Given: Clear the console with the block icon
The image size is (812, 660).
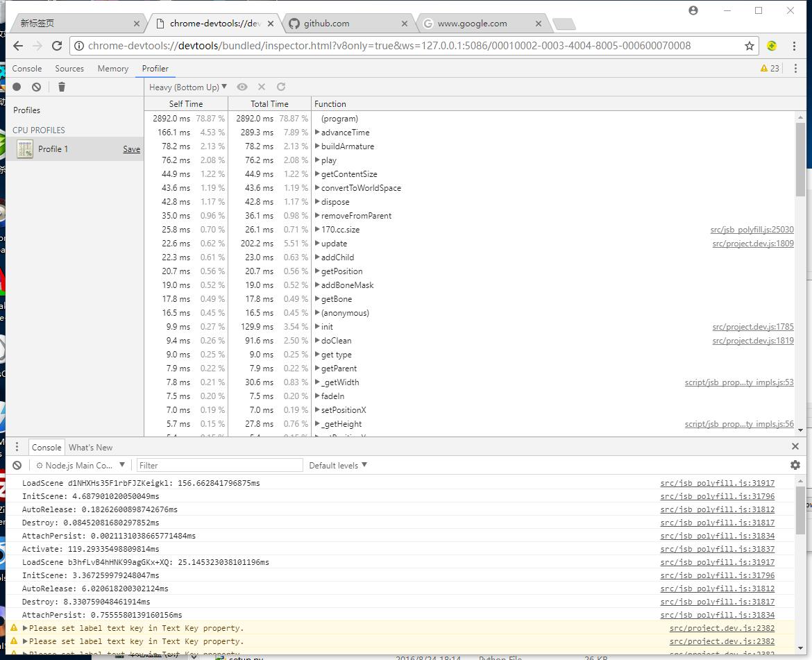Looking at the screenshot, I should 17,465.
